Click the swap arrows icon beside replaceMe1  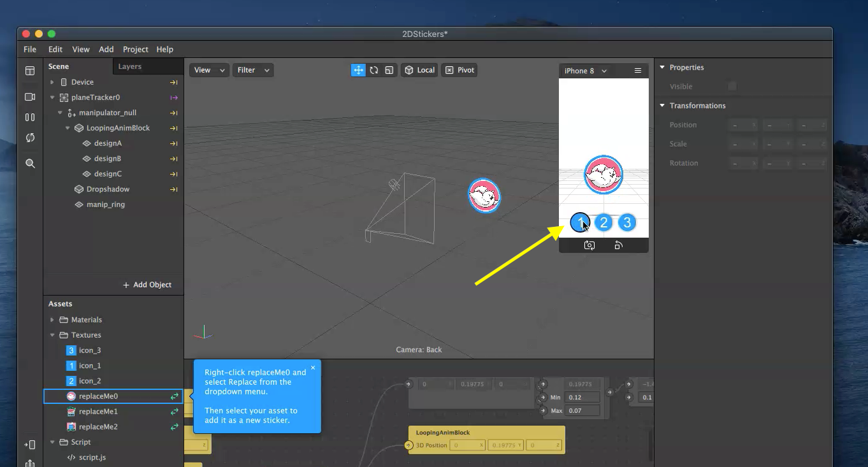click(173, 411)
